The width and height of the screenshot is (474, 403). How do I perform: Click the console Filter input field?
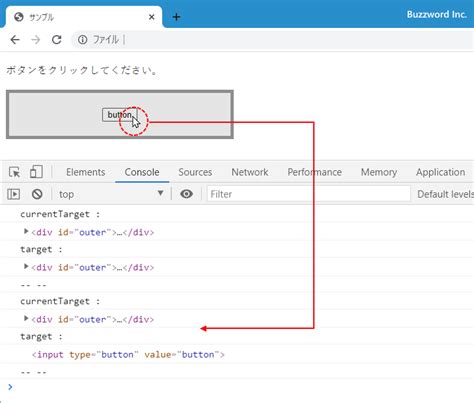(x=309, y=194)
